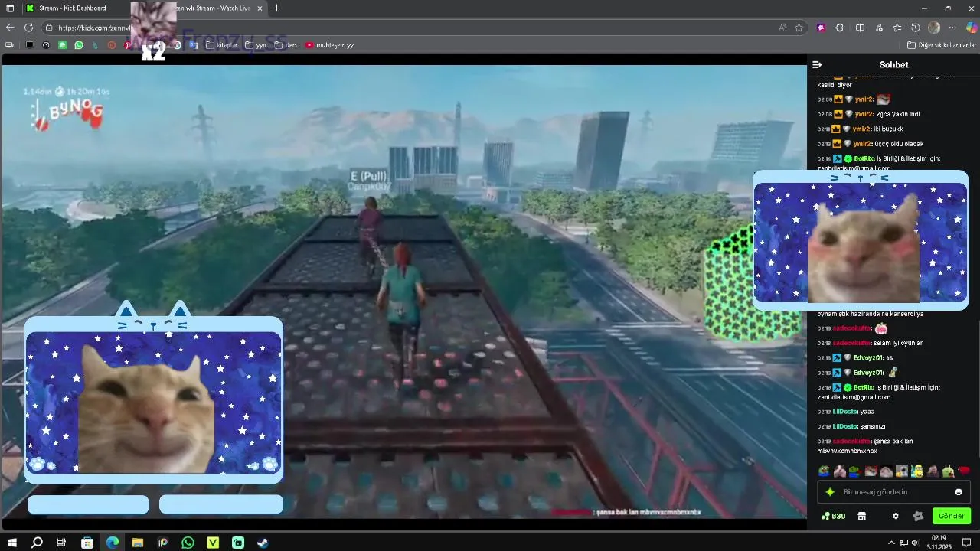Click the Bir mesaj gönderin input field
This screenshot has width=980, height=551.
[894, 492]
